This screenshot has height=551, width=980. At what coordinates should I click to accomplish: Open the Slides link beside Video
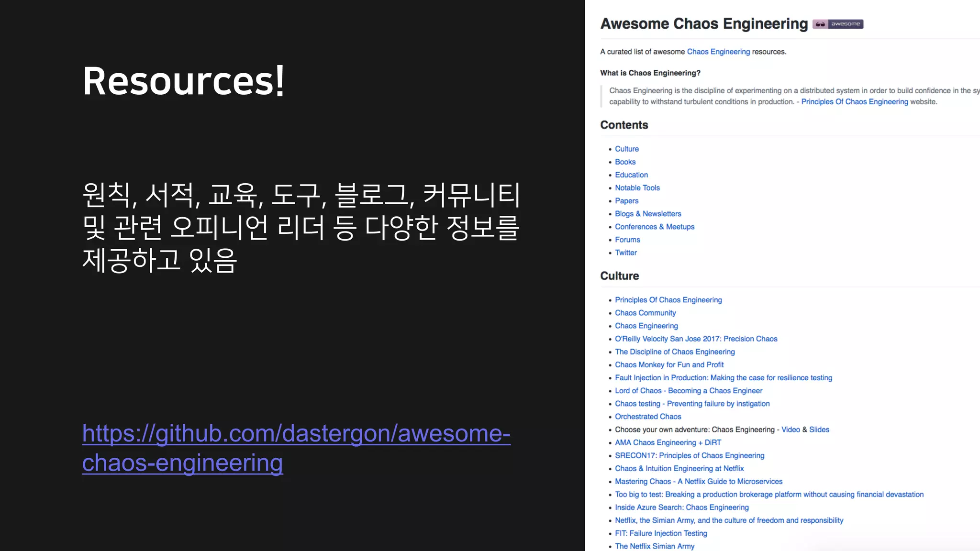[x=819, y=430]
